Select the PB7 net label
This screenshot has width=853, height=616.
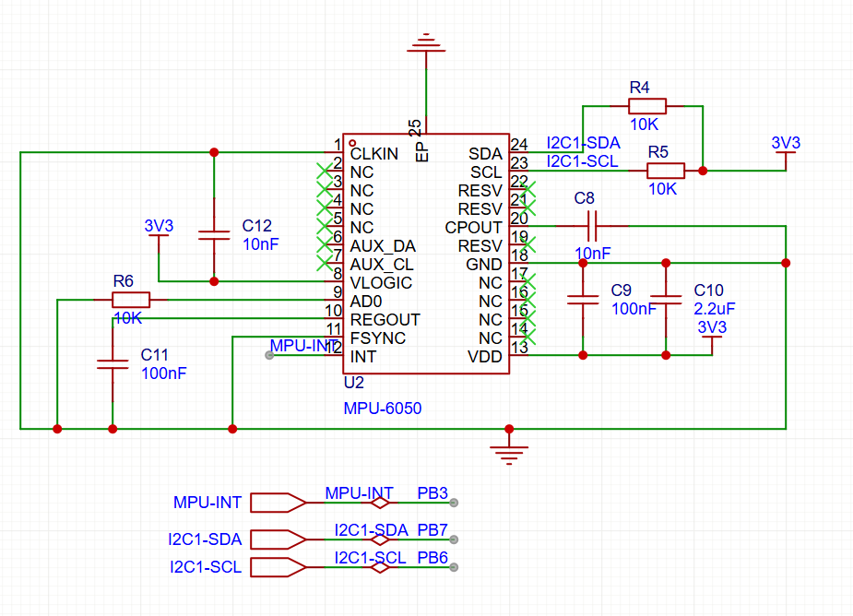(432, 530)
